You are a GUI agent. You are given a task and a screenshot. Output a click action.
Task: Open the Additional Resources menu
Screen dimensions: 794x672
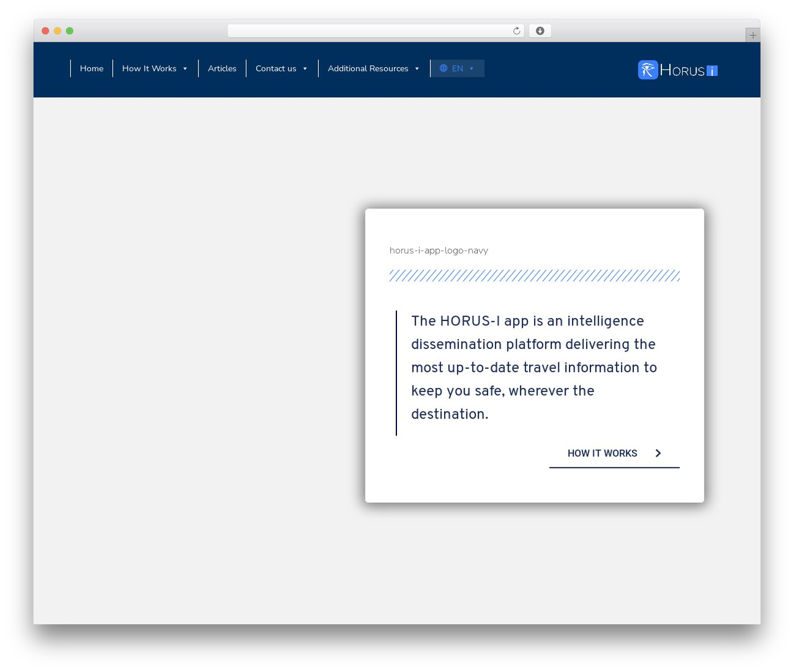368,68
